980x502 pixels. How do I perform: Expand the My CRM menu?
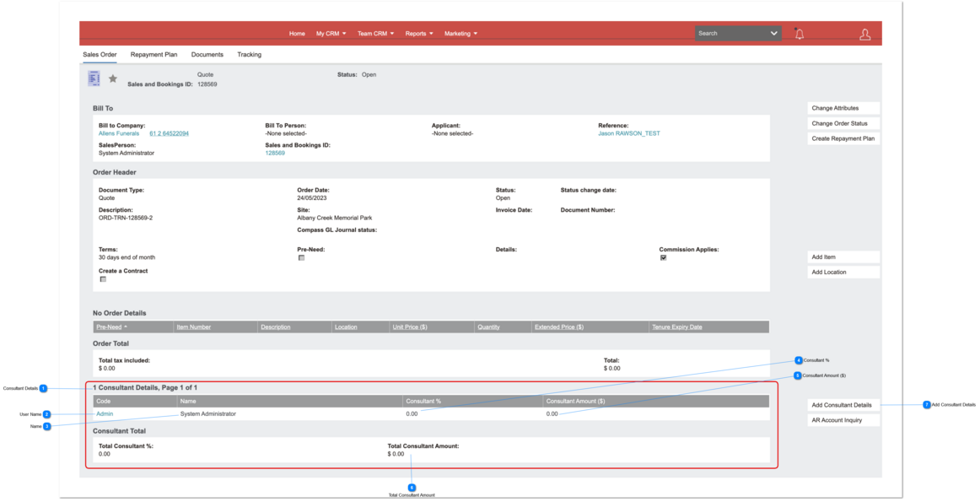(331, 34)
